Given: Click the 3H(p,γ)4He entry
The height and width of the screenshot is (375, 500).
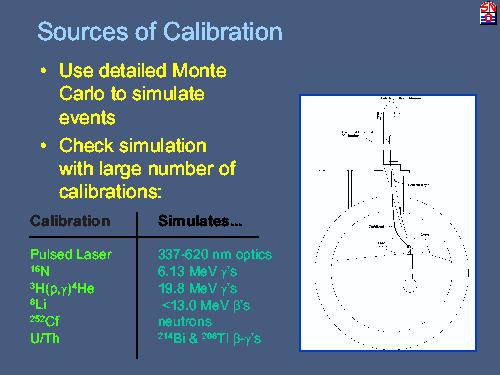Looking at the screenshot, I should [x=62, y=288].
